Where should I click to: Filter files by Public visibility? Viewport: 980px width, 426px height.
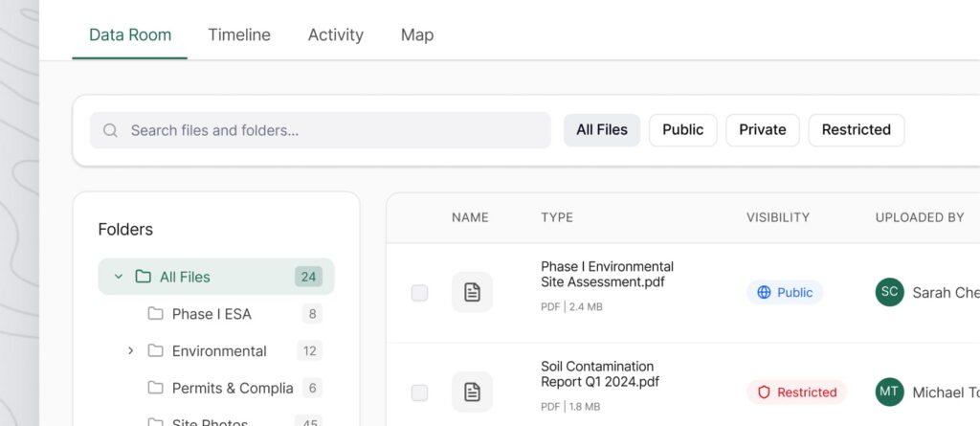click(x=682, y=130)
